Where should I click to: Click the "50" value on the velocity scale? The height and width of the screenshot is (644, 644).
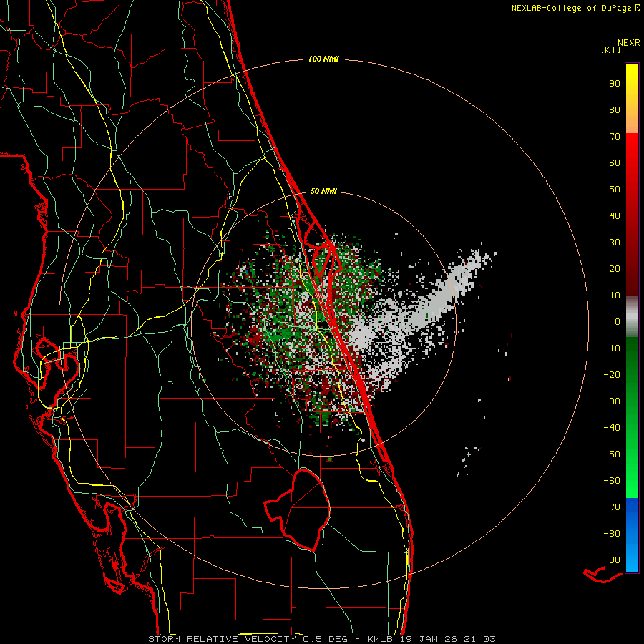click(x=615, y=190)
